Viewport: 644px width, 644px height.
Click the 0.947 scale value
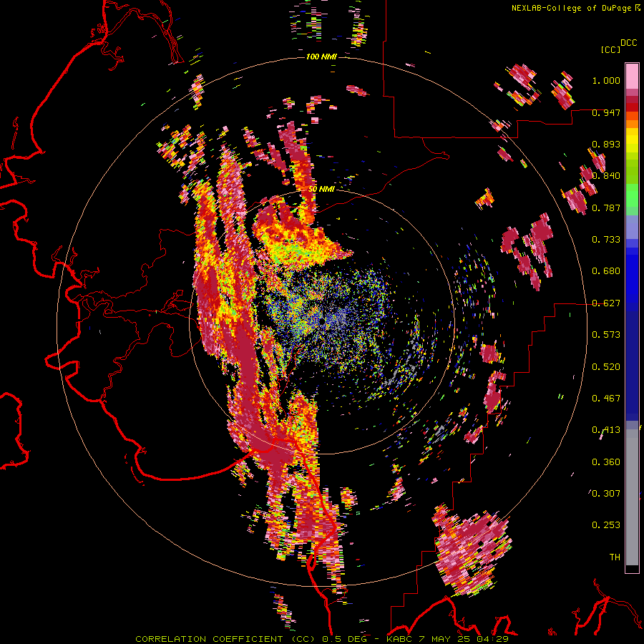(606, 112)
